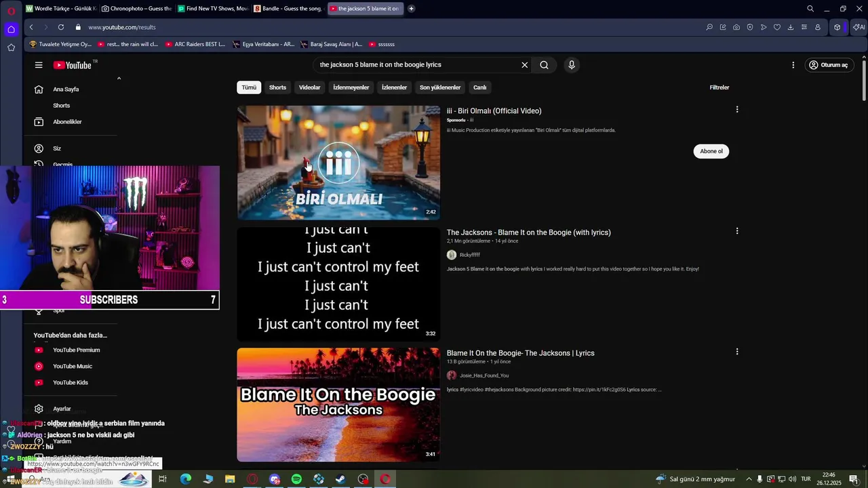Click the magnifier search button beside query

point(544,65)
